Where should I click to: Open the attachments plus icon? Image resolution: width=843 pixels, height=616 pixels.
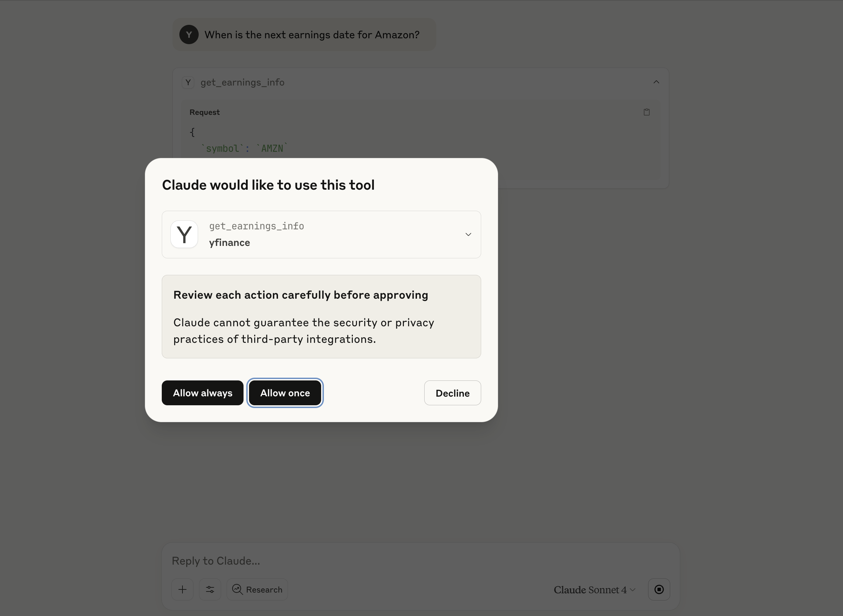[x=182, y=589]
